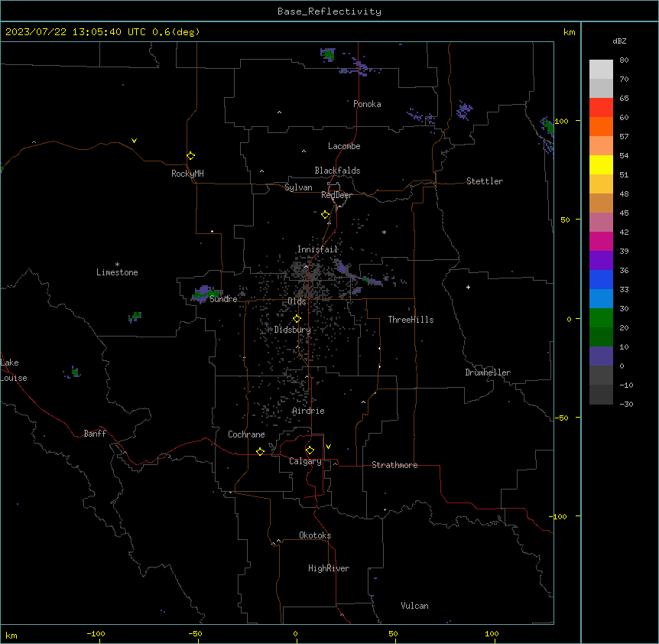
Task: Click the asterisk marker above Limestone
Action: pos(117,265)
